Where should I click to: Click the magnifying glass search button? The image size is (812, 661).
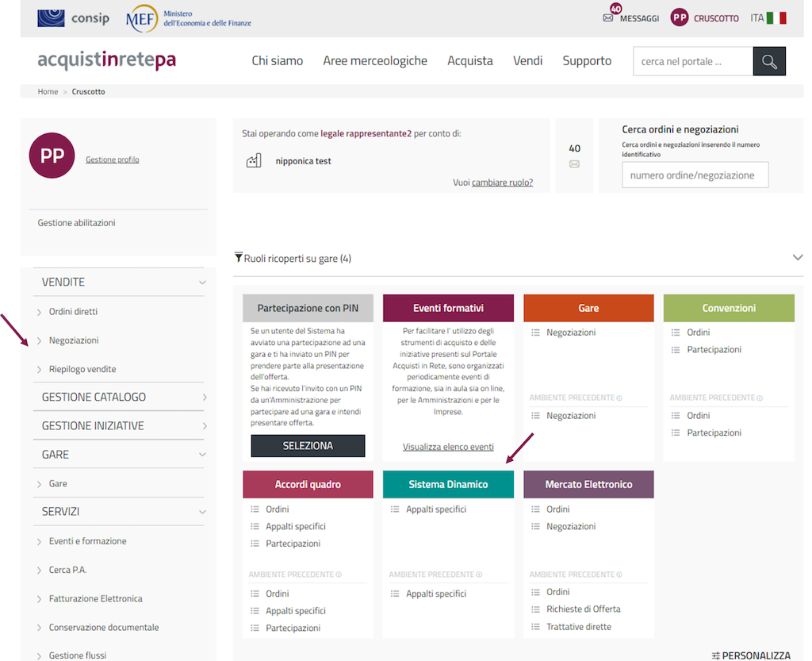[768, 61]
